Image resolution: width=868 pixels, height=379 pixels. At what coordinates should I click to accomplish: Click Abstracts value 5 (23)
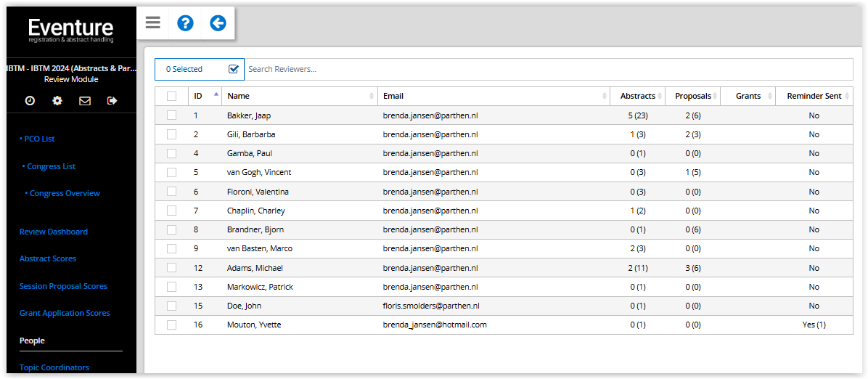click(637, 115)
